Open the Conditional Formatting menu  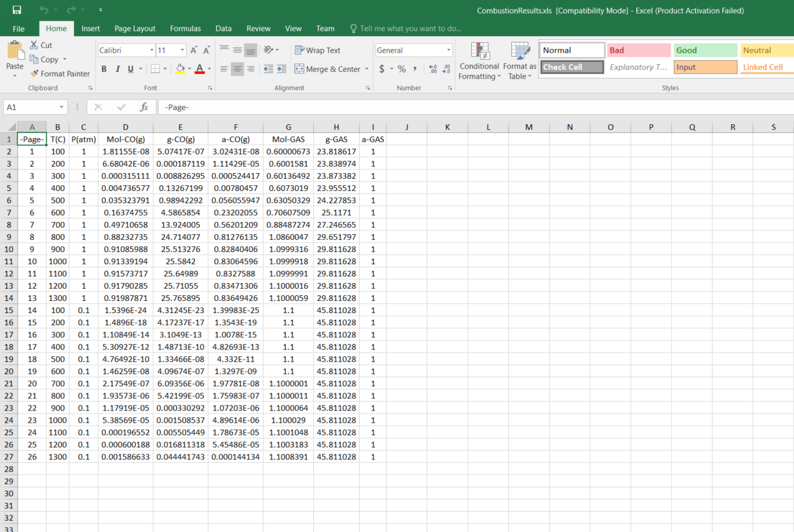click(479, 62)
